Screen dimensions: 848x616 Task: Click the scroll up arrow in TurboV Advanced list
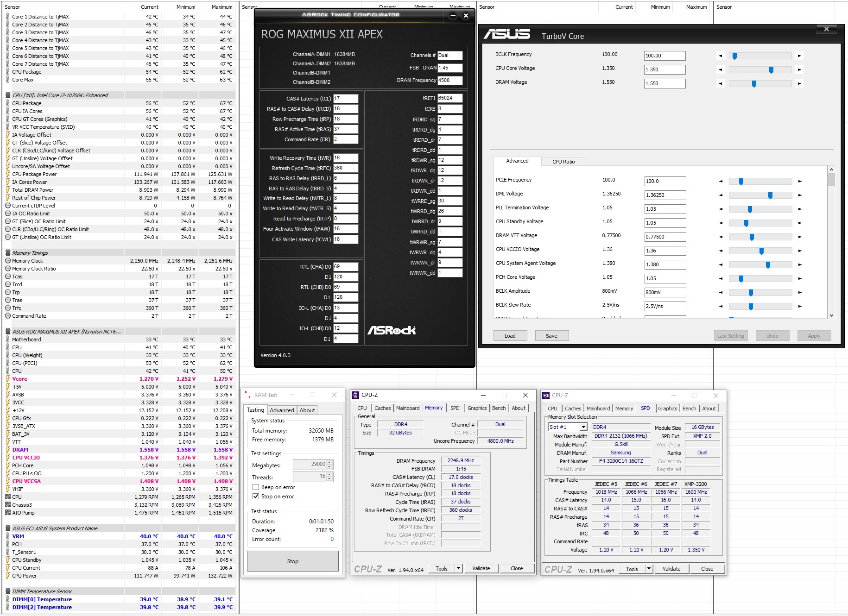(831, 170)
